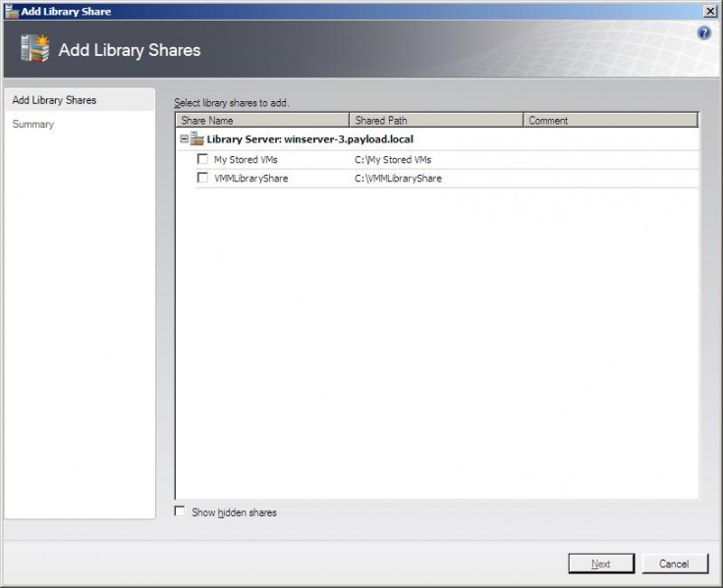Click the Library Server icon in tree

pos(197,139)
